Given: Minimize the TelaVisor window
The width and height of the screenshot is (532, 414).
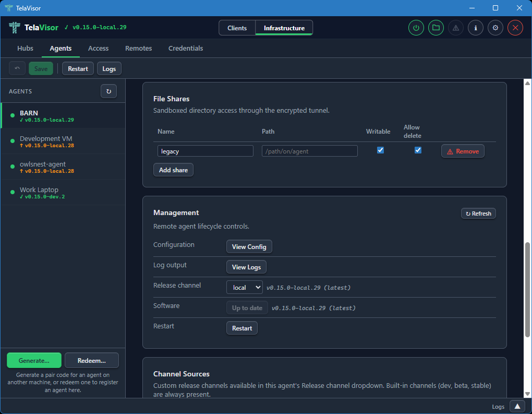Looking at the screenshot, I should click(x=472, y=8).
